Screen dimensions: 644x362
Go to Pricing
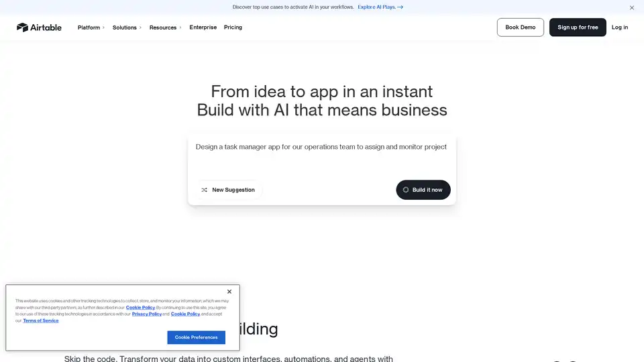(233, 27)
